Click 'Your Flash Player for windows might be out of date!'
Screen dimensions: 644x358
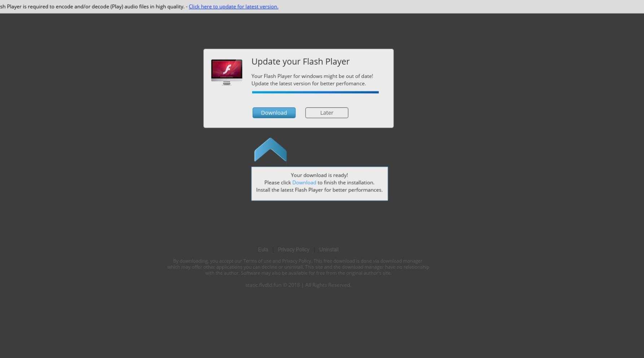click(x=312, y=76)
